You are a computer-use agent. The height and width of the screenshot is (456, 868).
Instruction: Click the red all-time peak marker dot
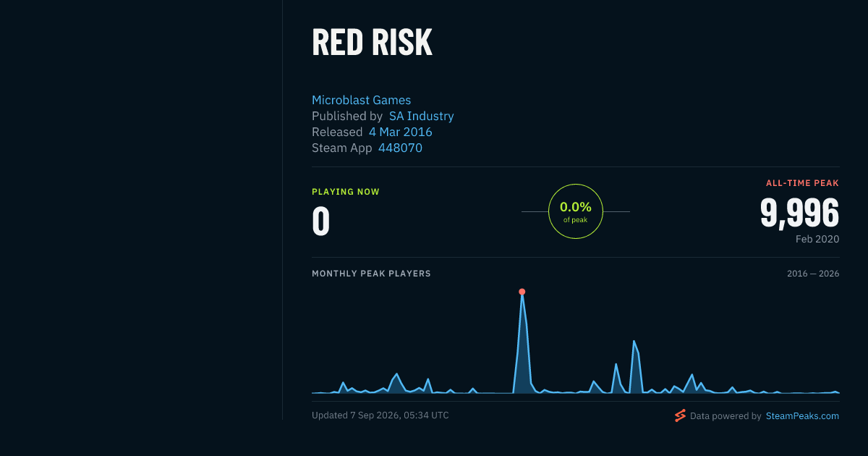click(522, 292)
